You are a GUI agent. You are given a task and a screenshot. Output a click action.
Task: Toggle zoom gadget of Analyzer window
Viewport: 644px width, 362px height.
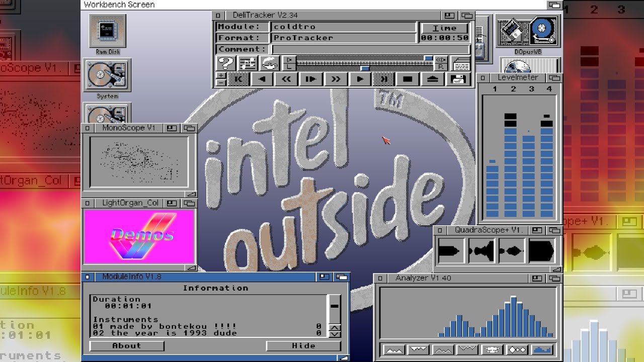[537, 278]
